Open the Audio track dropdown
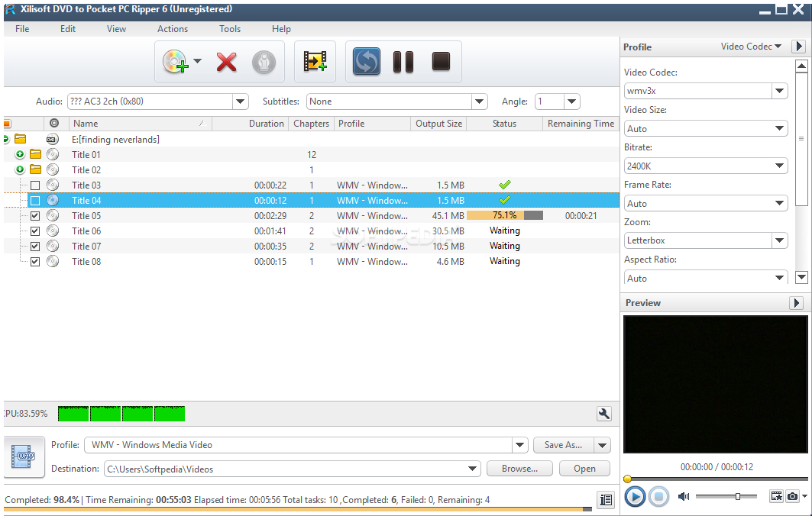 click(241, 102)
